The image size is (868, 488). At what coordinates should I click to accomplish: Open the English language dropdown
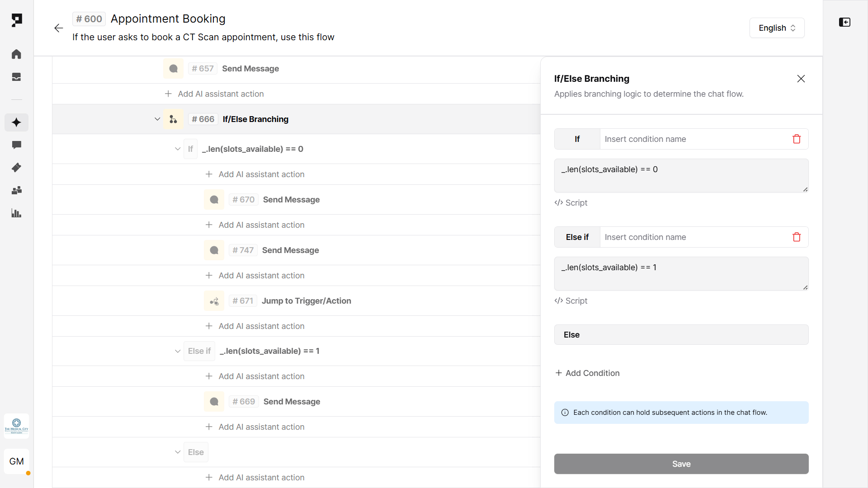[x=776, y=28]
